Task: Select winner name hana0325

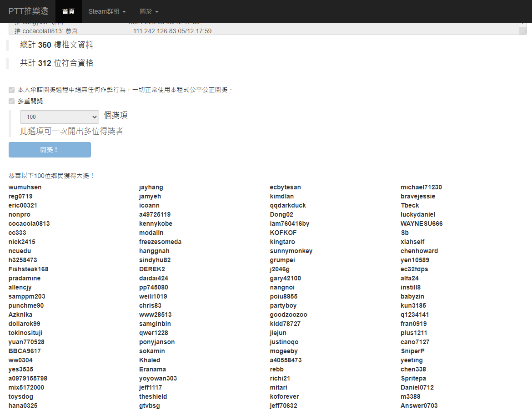Action: coord(23,406)
